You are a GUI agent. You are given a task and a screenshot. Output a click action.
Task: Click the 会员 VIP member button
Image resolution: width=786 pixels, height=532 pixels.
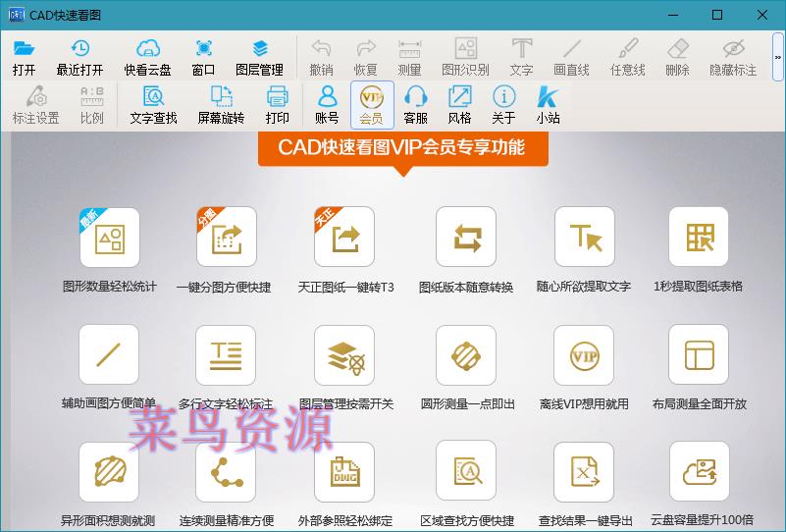(372, 104)
